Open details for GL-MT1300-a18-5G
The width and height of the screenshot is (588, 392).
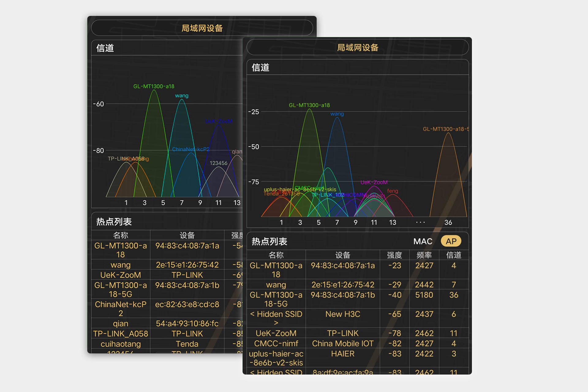point(276,299)
